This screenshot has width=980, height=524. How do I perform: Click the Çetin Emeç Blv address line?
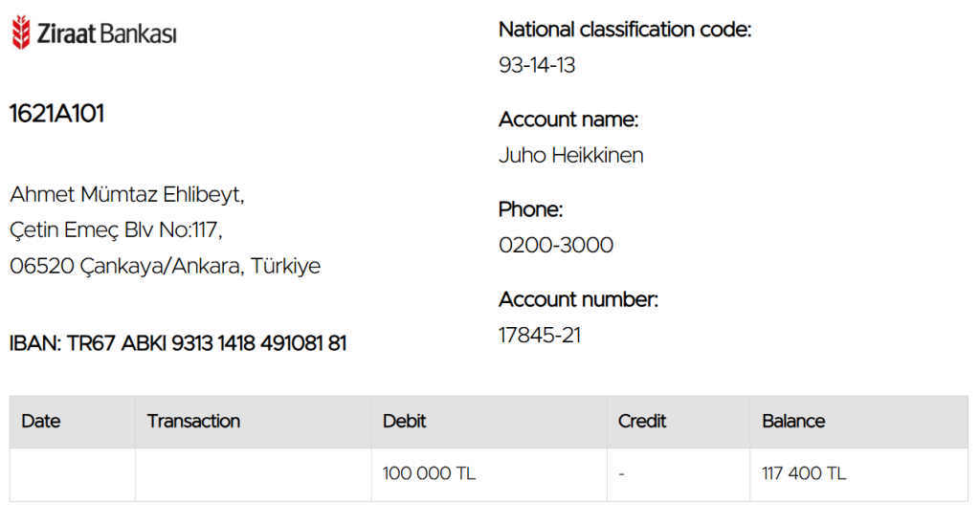point(116,229)
